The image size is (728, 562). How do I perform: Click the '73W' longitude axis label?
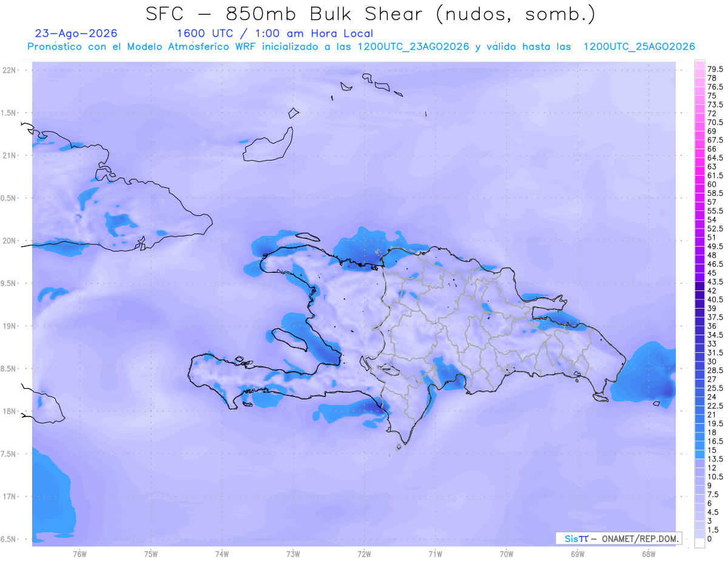(x=293, y=554)
